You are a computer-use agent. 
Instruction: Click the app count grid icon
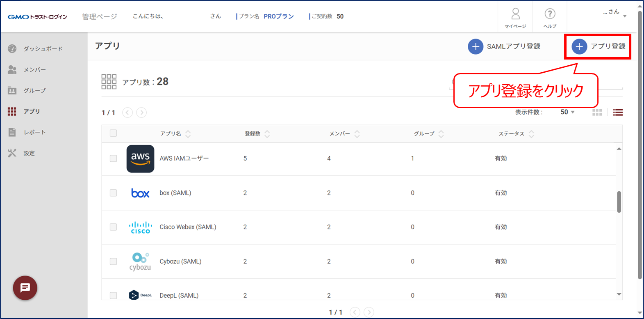tap(109, 82)
